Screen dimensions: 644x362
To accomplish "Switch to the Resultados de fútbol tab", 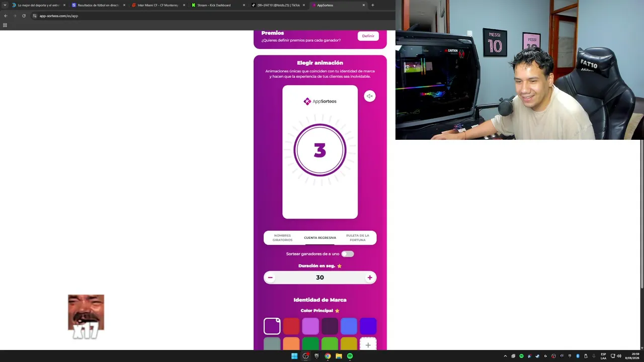I will click(x=99, y=5).
